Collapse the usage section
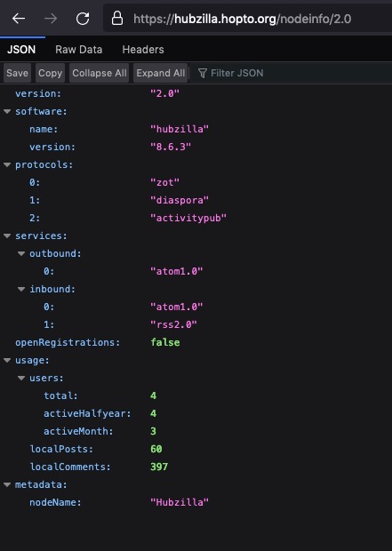The height and width of the screenshot is (551, 392). click(x=7, y=360)
